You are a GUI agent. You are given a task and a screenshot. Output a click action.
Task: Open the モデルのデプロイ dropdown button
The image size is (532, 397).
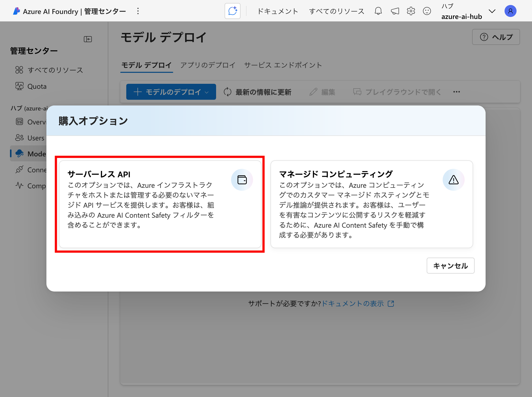point(171,92)
